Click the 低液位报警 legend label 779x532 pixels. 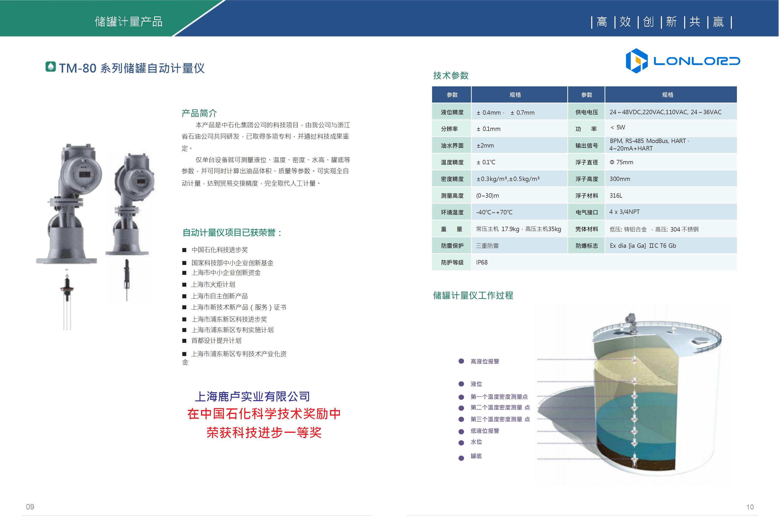(x=485, y=431)
